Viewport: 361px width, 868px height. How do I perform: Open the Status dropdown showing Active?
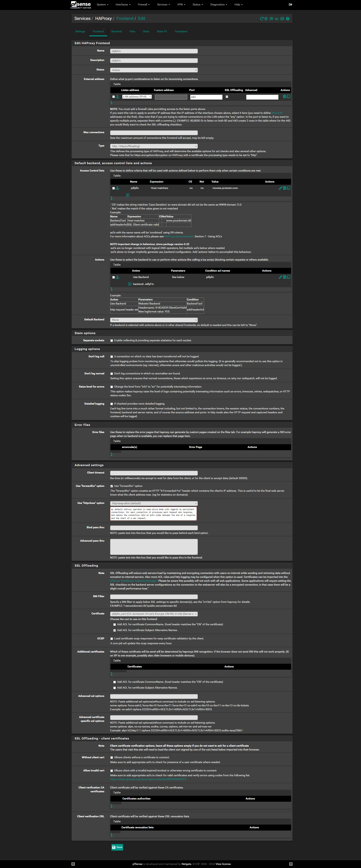[x=154, y=70]
